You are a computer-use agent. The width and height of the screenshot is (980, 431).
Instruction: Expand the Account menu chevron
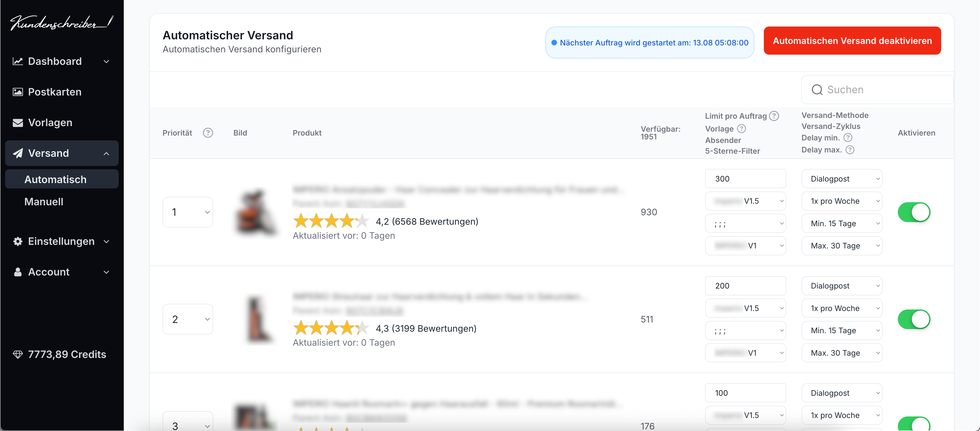click(x=106, y=272)
